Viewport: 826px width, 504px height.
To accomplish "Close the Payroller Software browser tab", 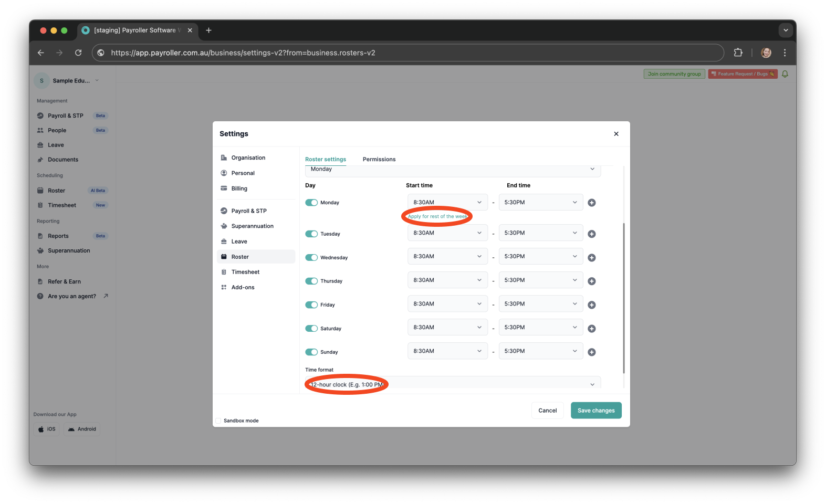I will pyautogui.click(x=190, y=30).
